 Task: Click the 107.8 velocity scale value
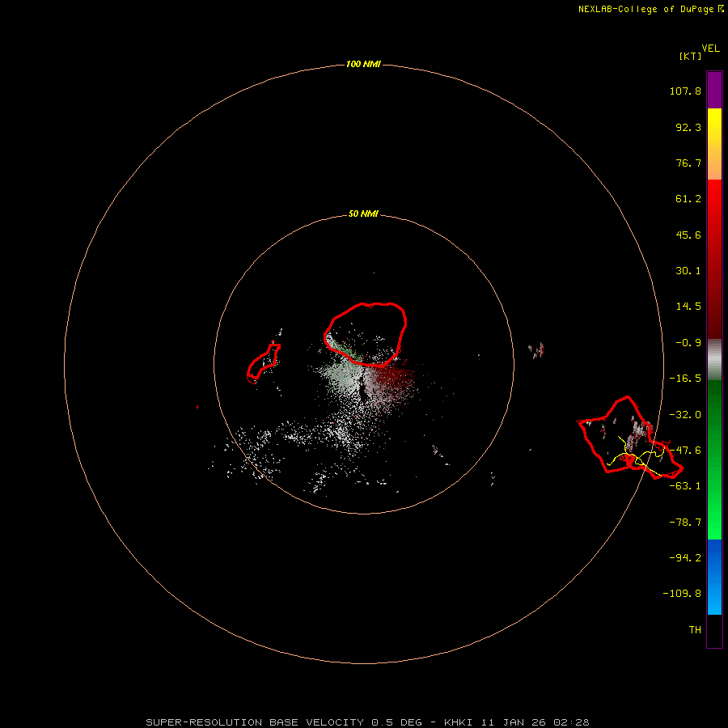click(685, 91)
